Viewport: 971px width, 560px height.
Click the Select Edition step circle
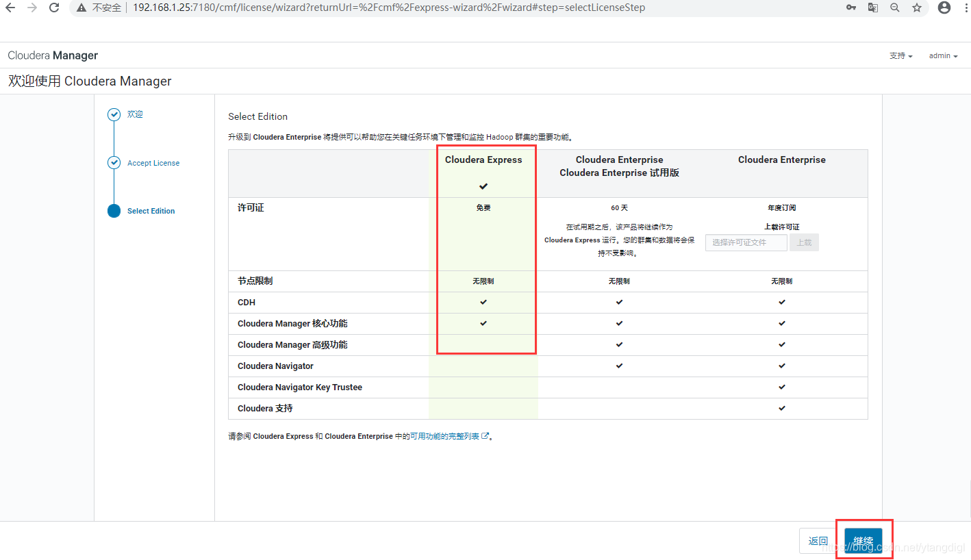point(114,211)
